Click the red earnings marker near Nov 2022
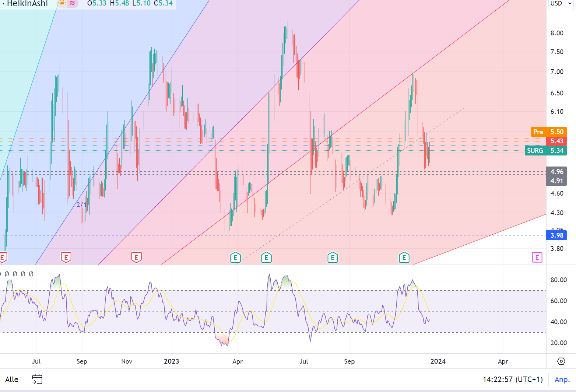 [x=136, y=258]
